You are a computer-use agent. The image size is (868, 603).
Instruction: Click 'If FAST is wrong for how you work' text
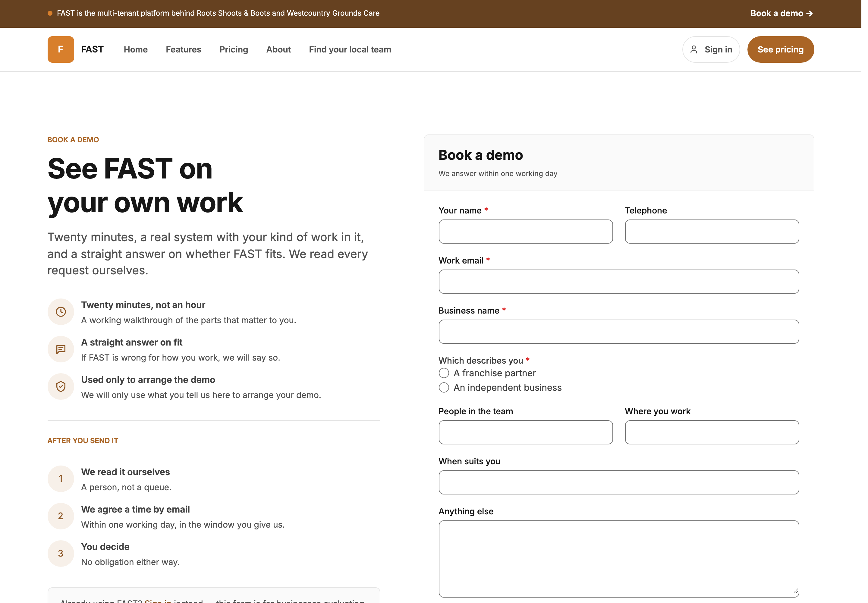[x=181, y=358]
